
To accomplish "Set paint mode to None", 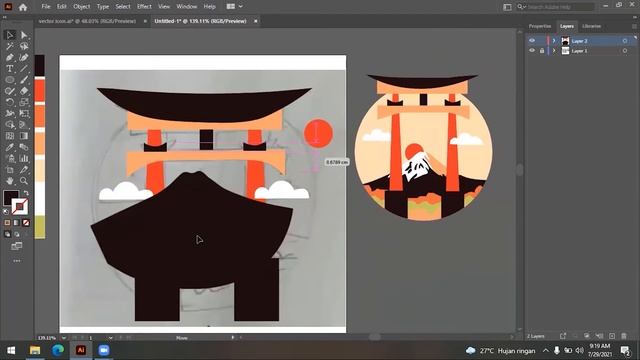I will pos(26,223).
